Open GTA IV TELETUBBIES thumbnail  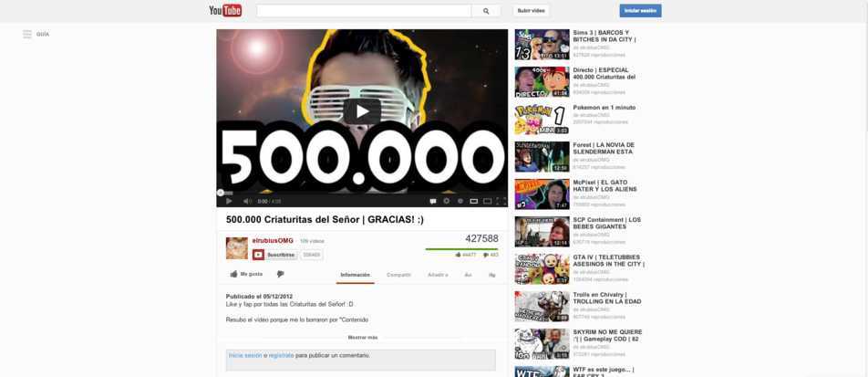[x=542, y=269]
